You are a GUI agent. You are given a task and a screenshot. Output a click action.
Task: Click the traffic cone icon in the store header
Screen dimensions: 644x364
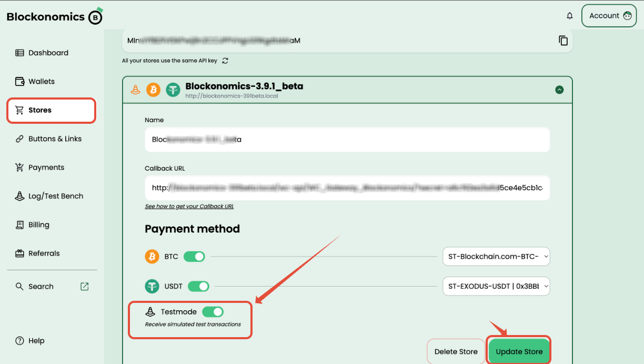tap(135, 90)
